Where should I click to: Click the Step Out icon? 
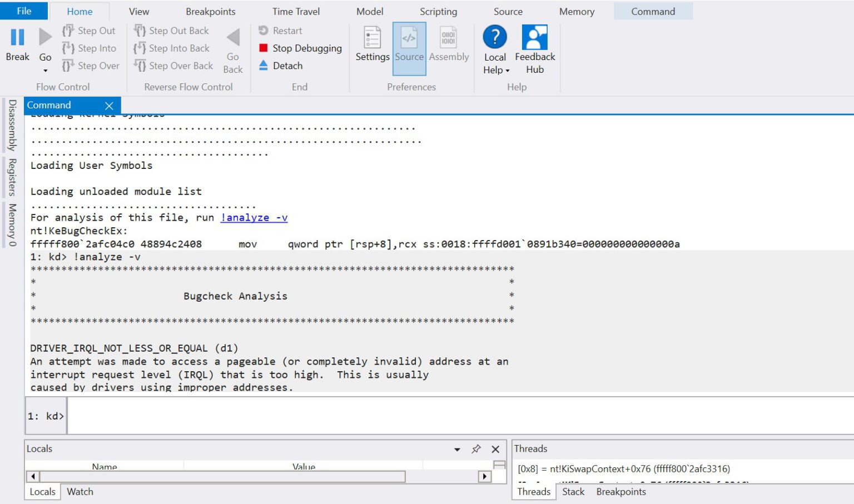pos(68,31)
